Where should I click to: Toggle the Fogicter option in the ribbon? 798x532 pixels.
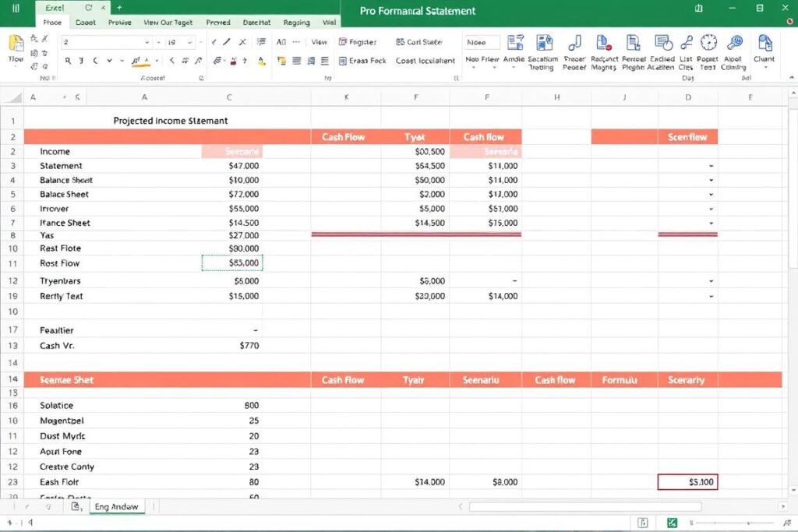(358, 42)
